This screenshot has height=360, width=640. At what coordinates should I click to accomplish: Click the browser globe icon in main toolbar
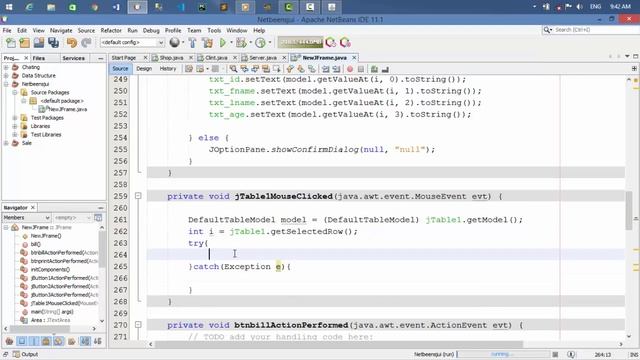tap(175, 42)
